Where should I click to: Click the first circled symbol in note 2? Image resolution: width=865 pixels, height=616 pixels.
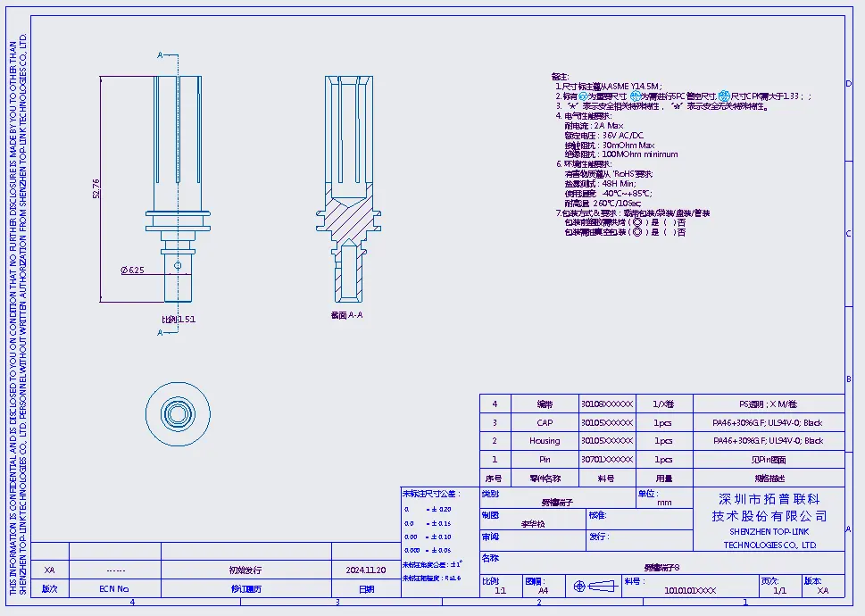click(x=584, y=96)
